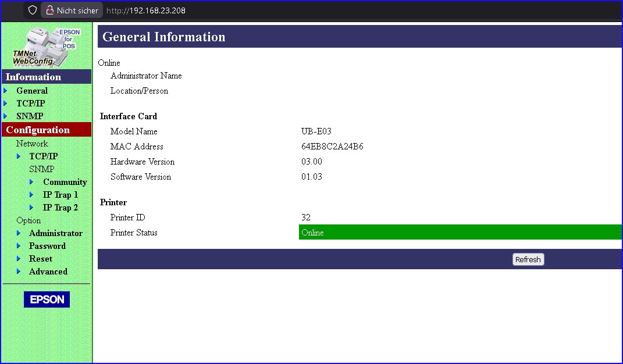Click the blue EPSON logo in sidebar
The width and height of the screenshot is (623, 364).
pos(47,299)
